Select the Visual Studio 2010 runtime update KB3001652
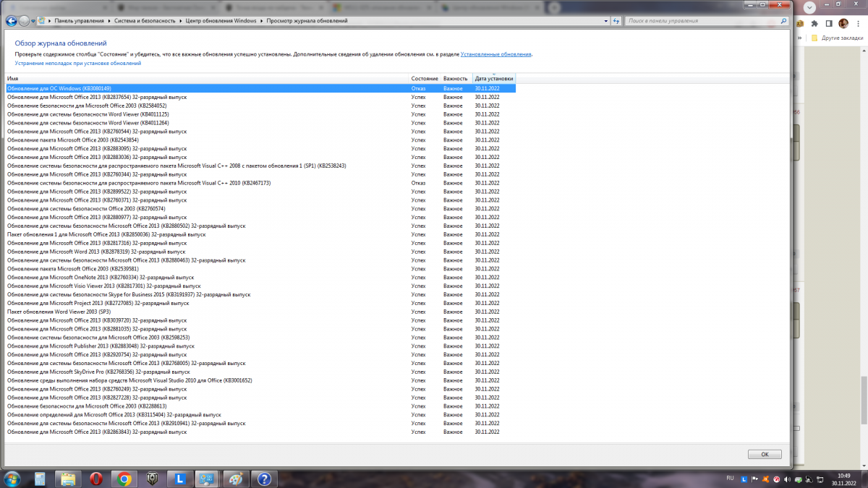Image resolution: width=868 pixels, height=488 pixels. coord(260,380)
